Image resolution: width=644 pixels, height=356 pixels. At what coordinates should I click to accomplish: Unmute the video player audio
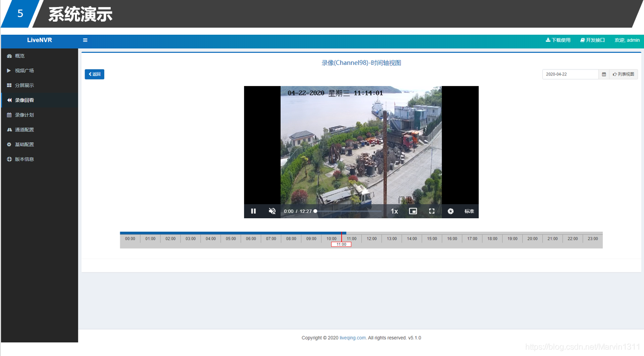[x=272, y=211]
